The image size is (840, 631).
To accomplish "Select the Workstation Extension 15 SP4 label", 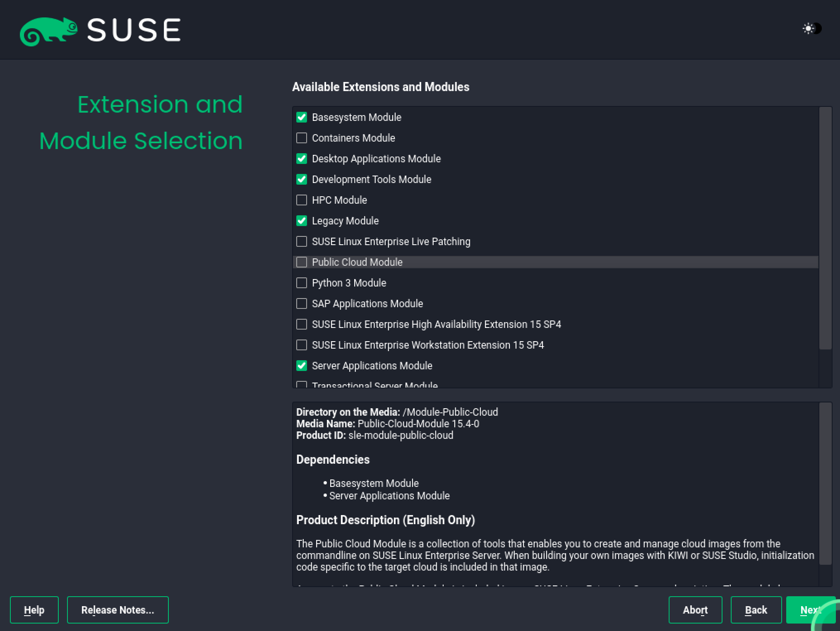I will tap(428, 345).
